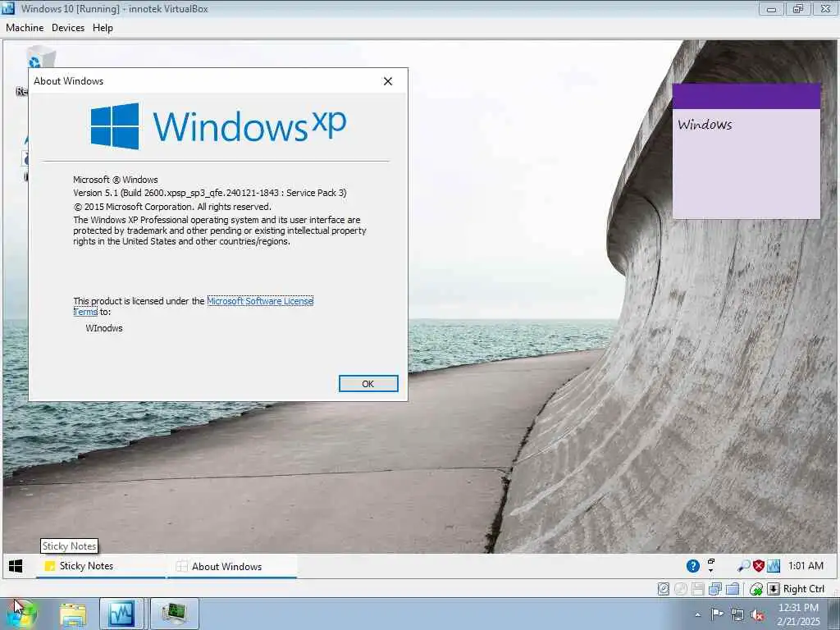This screenshot has height=630, width=840.
Task: Click the VirtualBox shared folders status icon
Action: click(x=733, y=589)
